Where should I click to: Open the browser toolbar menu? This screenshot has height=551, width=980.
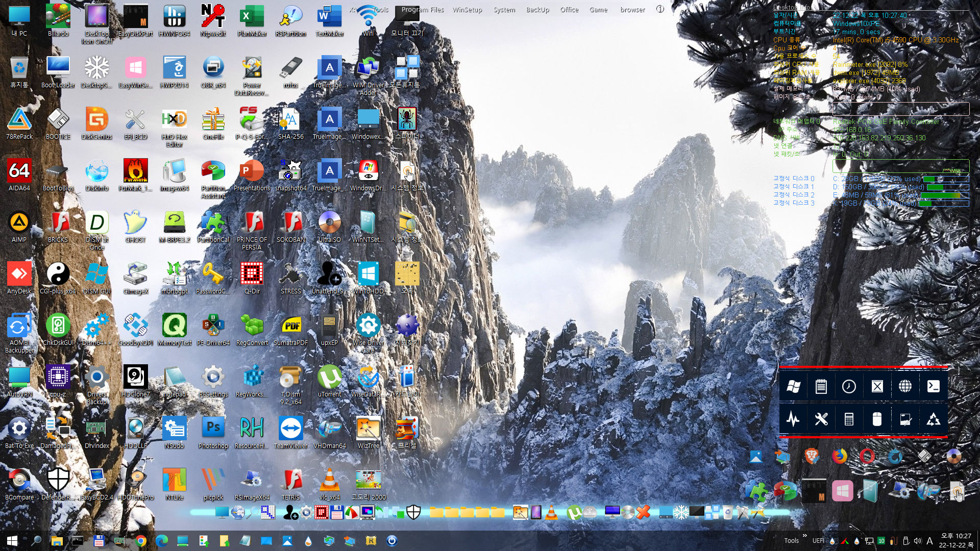point(632,10)
